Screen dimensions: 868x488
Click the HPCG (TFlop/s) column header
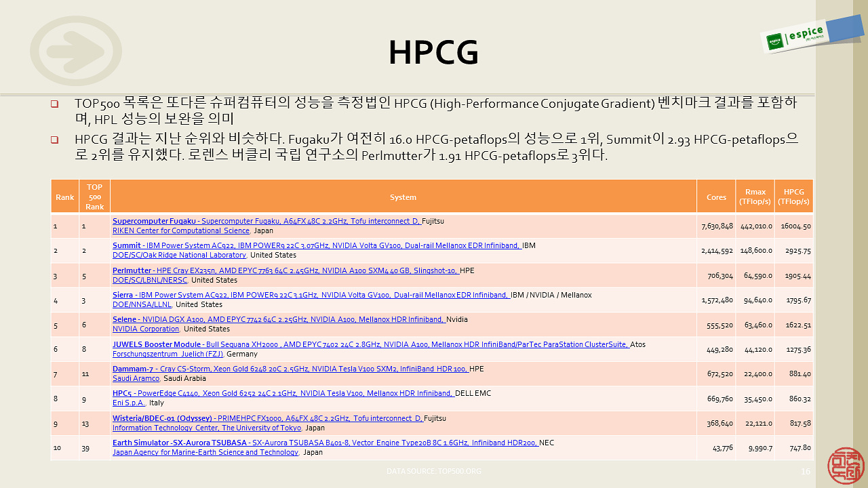(x=794, y=197)
